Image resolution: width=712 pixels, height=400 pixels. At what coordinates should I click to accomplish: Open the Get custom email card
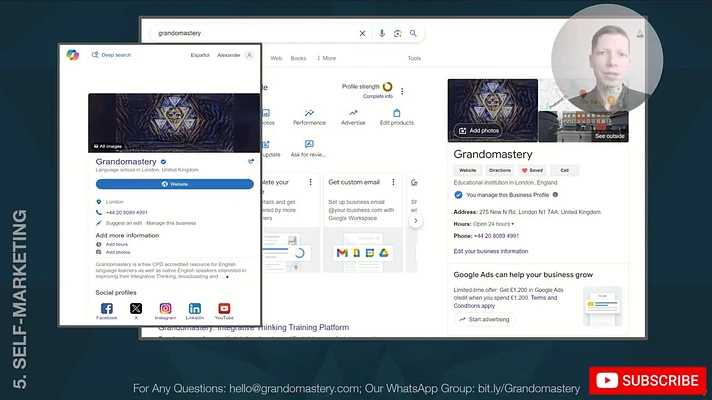pos(362,222)
